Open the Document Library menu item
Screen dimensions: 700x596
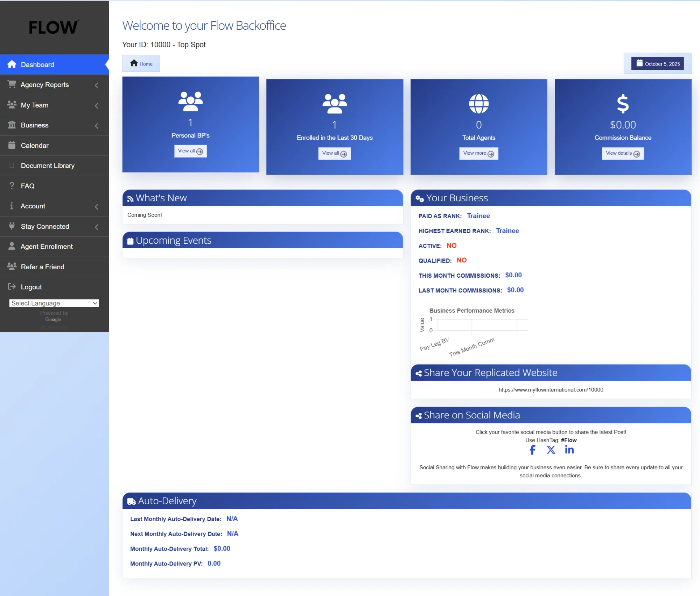pos(48,166)
